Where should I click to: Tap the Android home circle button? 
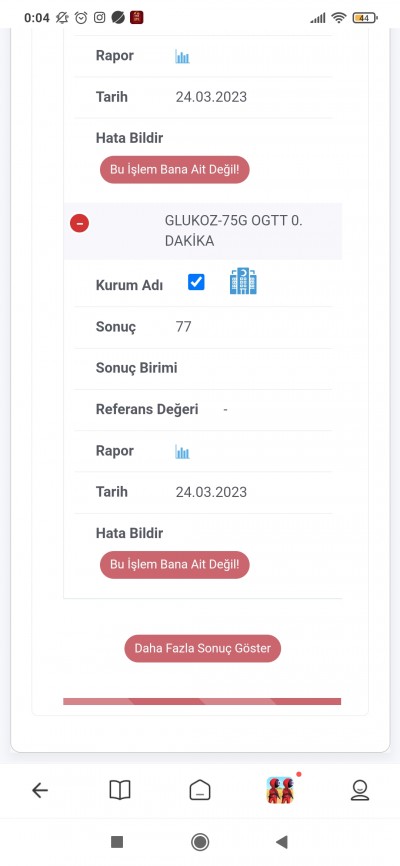pyautogui.click(x=200, y=842)
